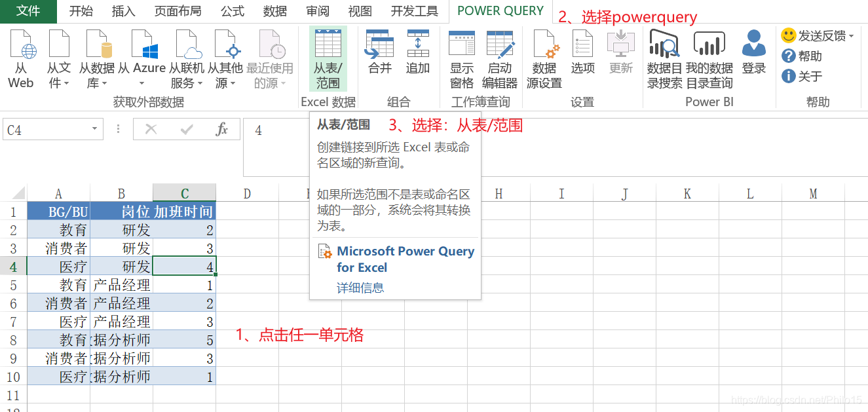
Task: Select column C header
Action: click(x=185, y=193)
